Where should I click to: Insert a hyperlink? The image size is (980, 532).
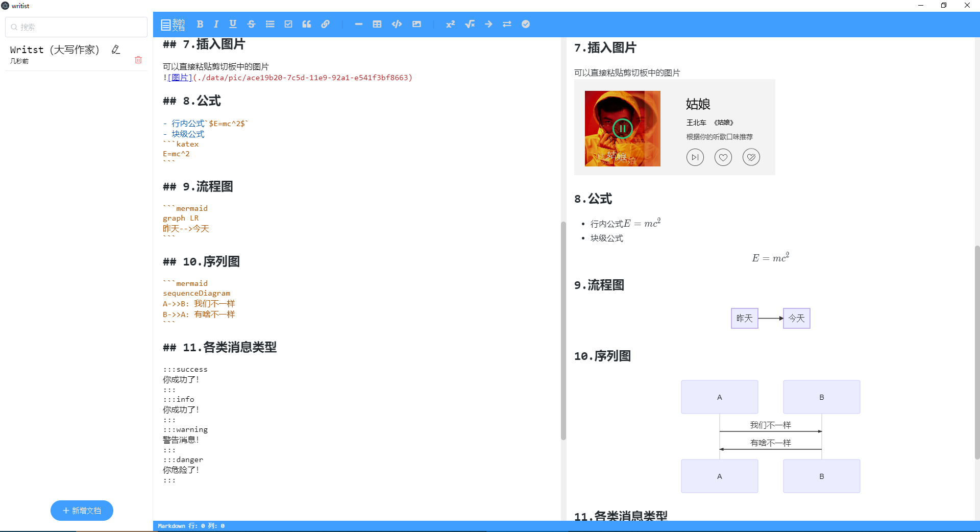click(325, 24)
